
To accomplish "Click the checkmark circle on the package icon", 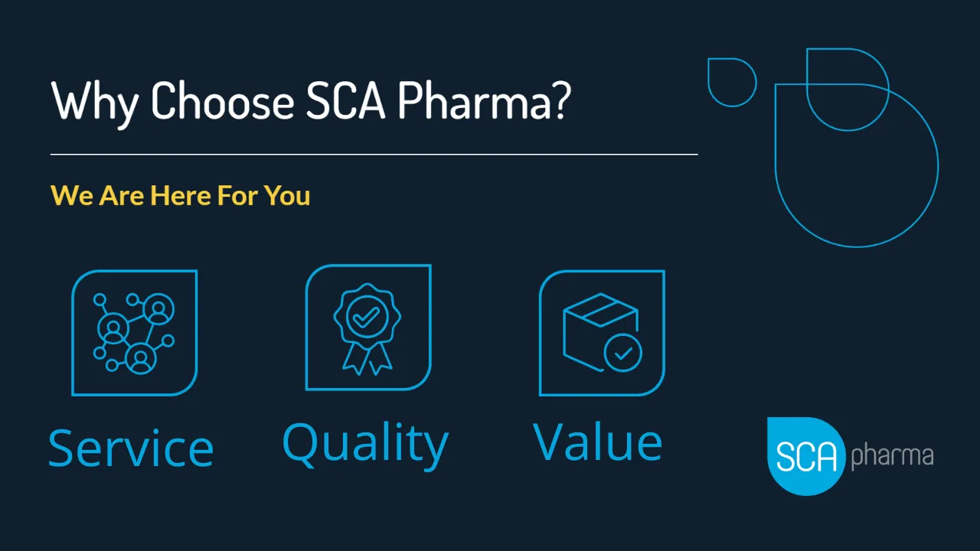I will point(623,353).
